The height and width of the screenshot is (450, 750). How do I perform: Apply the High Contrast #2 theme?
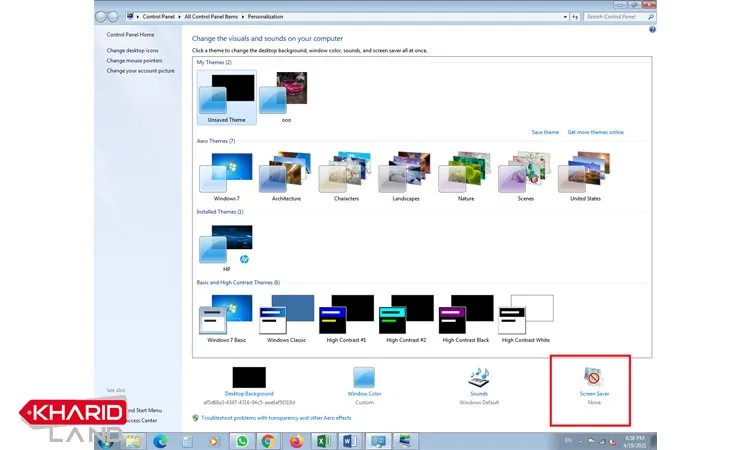click(406, 318)
